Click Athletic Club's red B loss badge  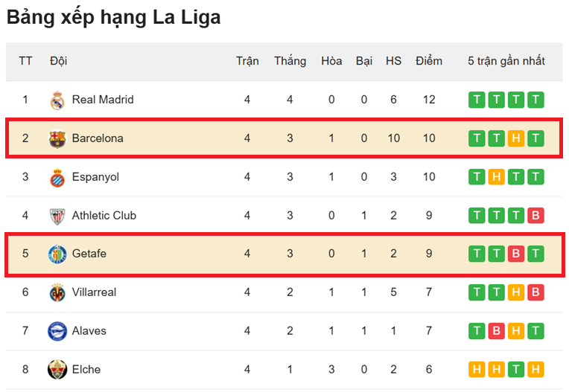point(535,216)
